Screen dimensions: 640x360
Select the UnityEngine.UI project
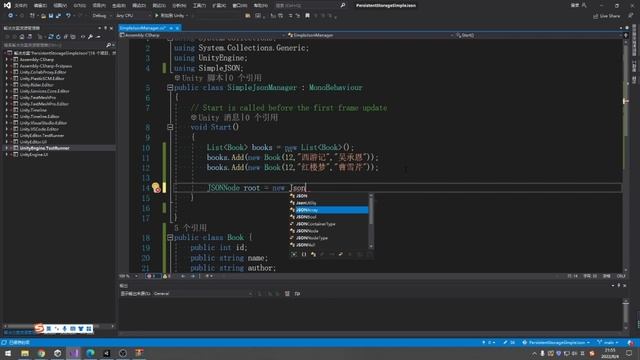34,155
